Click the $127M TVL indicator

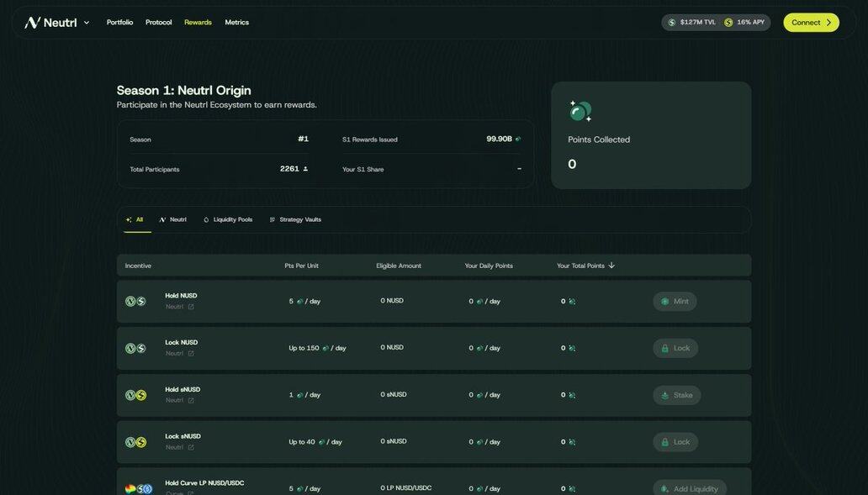point(691,23)
